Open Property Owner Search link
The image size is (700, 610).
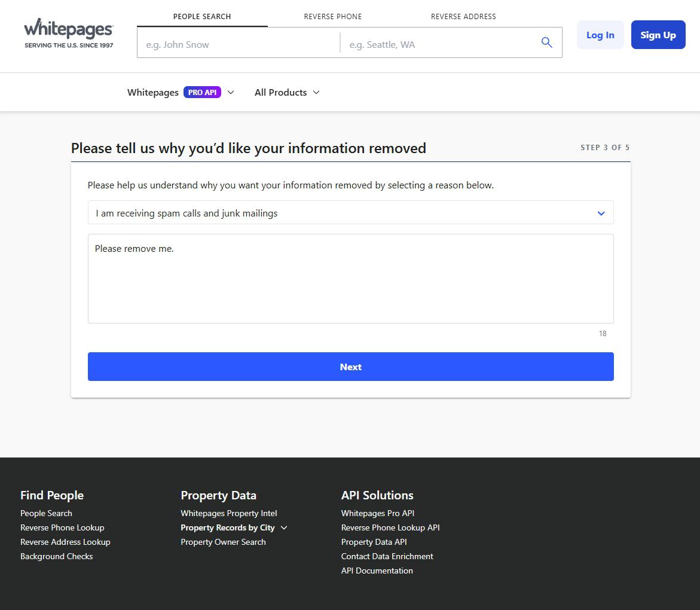[x=223, y=542]
